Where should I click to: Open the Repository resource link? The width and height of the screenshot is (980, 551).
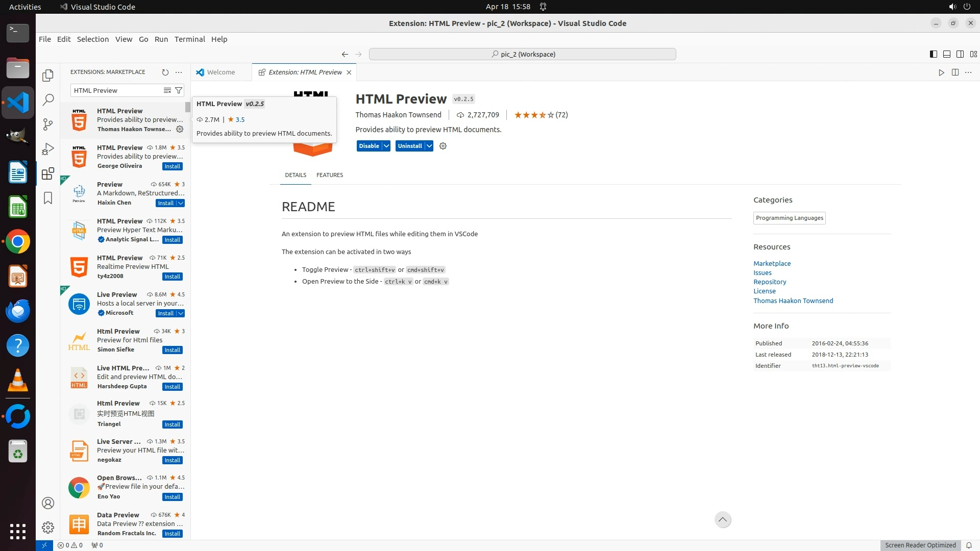click(x=769, y=282)
